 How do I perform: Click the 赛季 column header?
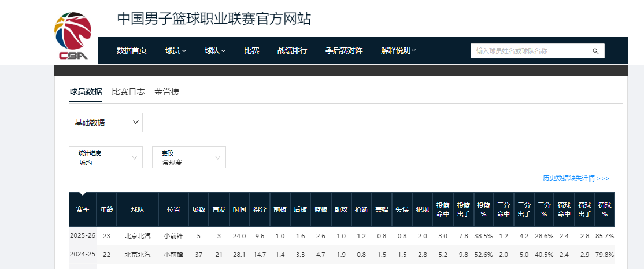83,209
